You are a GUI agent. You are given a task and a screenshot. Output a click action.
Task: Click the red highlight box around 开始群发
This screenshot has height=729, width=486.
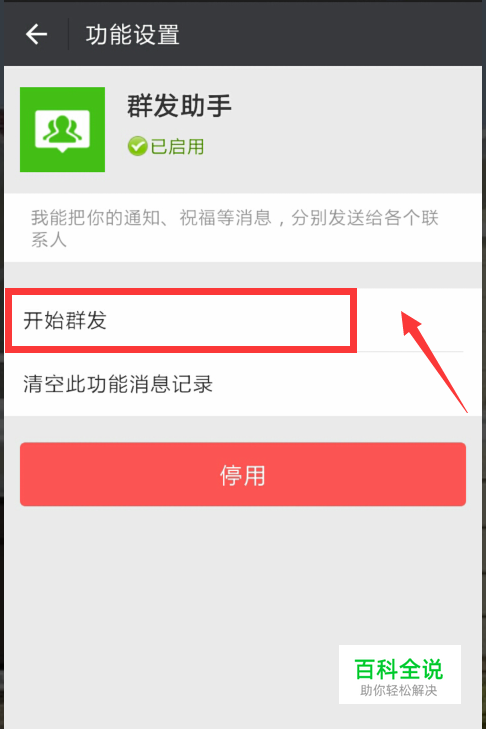pyautogui.click(x=181, y=320)
